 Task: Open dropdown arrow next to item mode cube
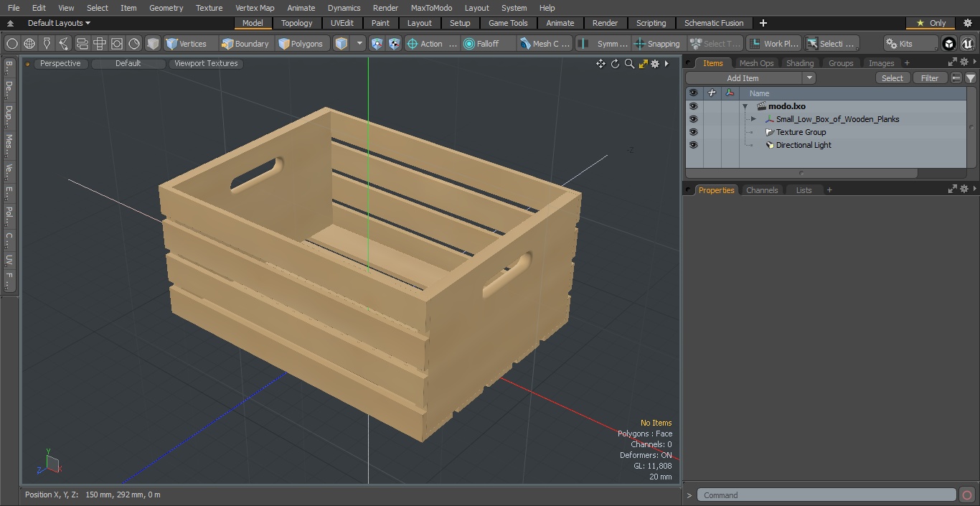pos(359,44)
